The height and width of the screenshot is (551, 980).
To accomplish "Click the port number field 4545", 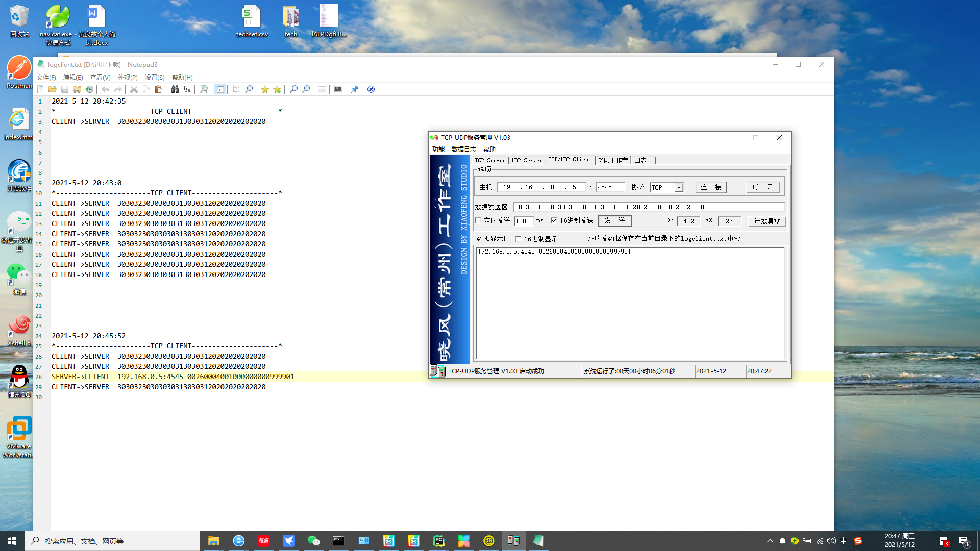I will click(609, 187).
